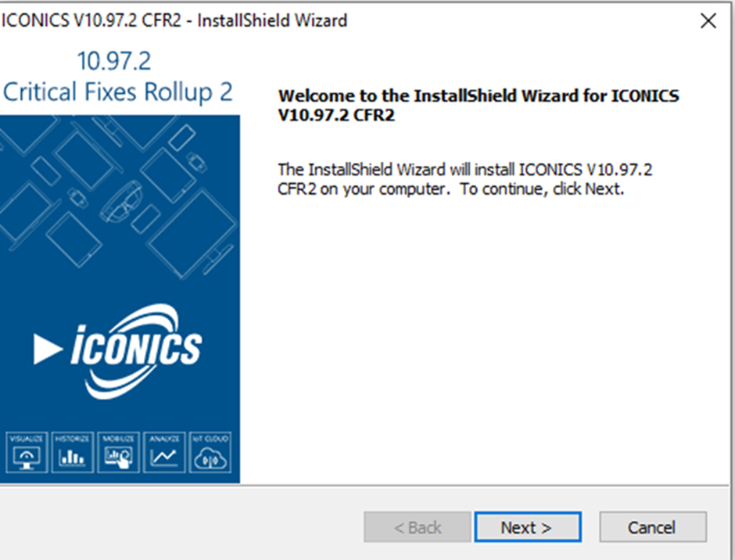735x560 pixels.
Task: Click the IoT Cloud icon
Action: point(210,452)
